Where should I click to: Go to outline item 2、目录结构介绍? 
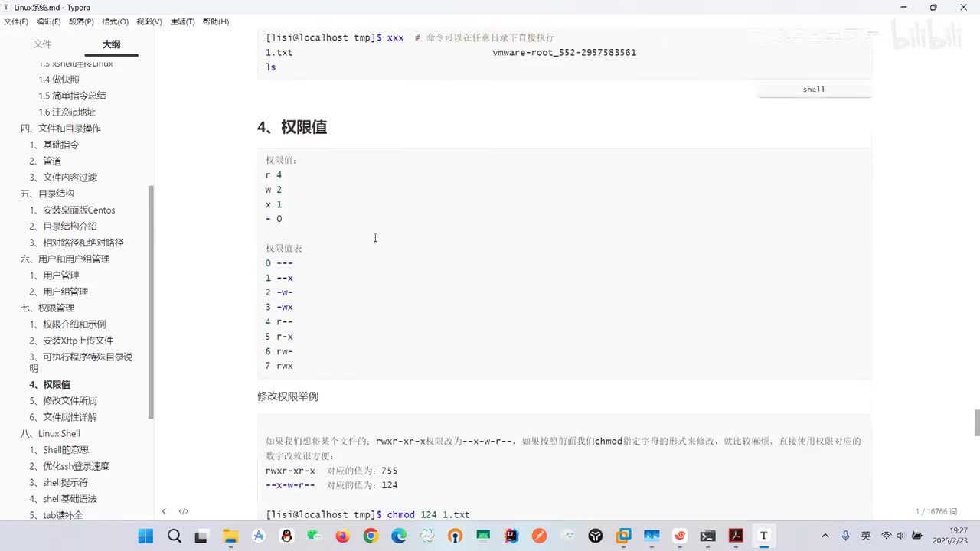pos(63,227)
